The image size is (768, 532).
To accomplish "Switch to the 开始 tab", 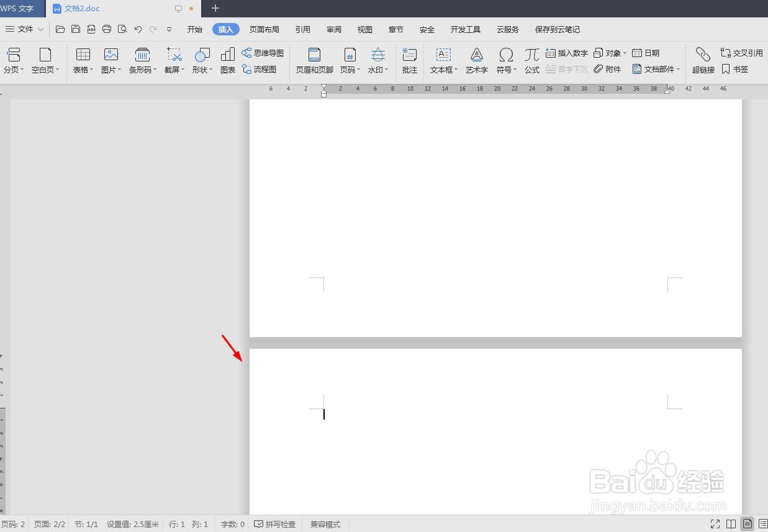I will point(195,29).
